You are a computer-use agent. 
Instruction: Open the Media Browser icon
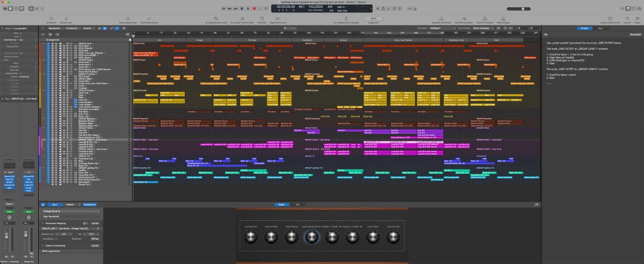(639, 8)
